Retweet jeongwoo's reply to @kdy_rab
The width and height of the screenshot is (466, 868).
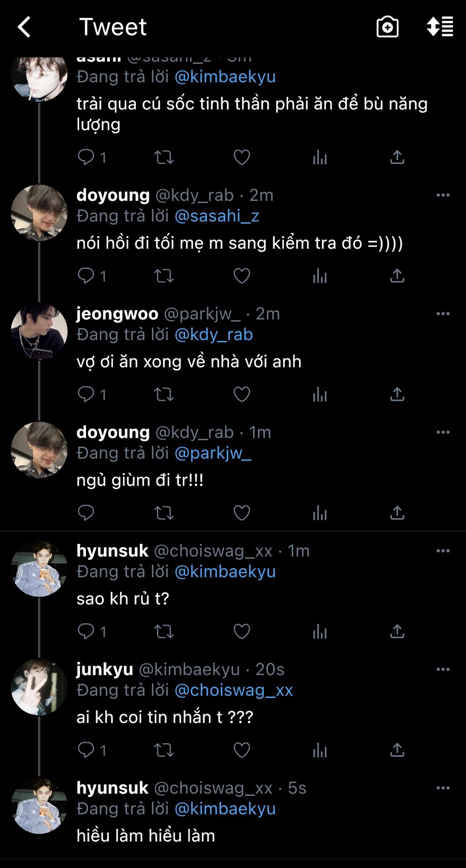[x=164, y=394]
